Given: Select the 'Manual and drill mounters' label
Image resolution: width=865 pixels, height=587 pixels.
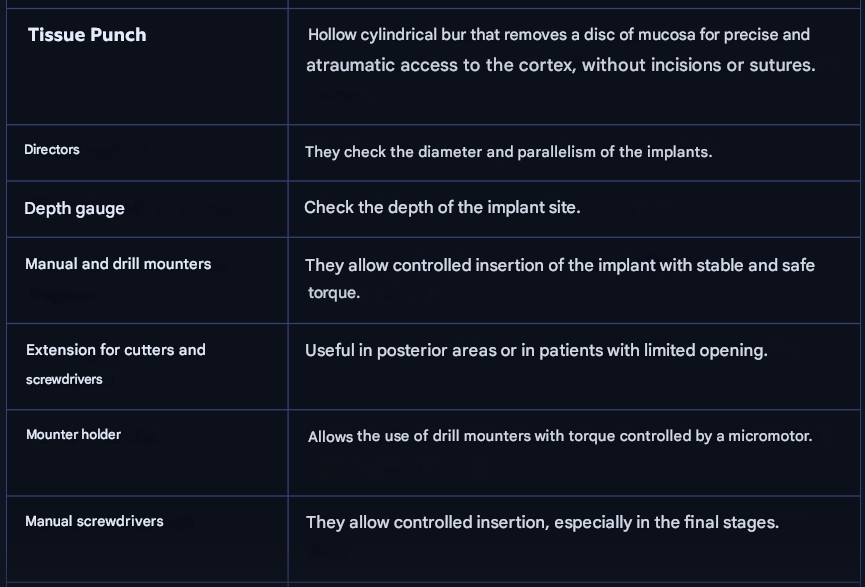Looking at the screenshot, I should pos(118,265).
